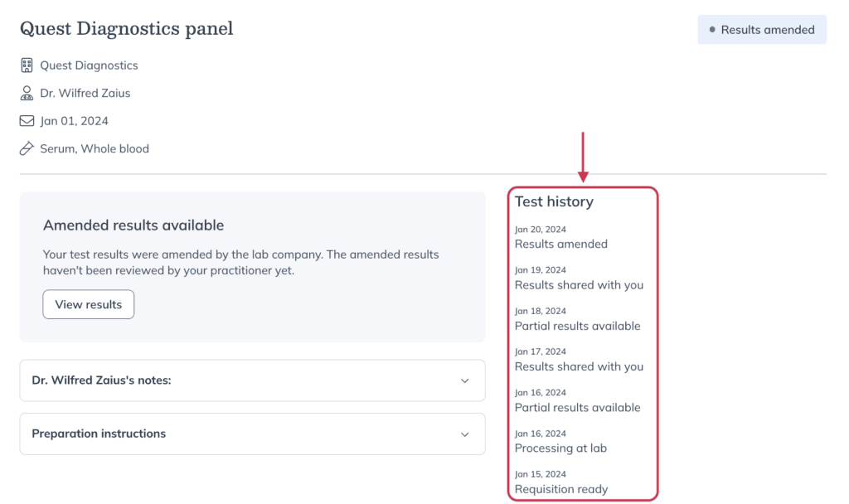Click the Test history heading
Image resolution: width=849 pixels, height=504 pixels.
coord(554,201)
